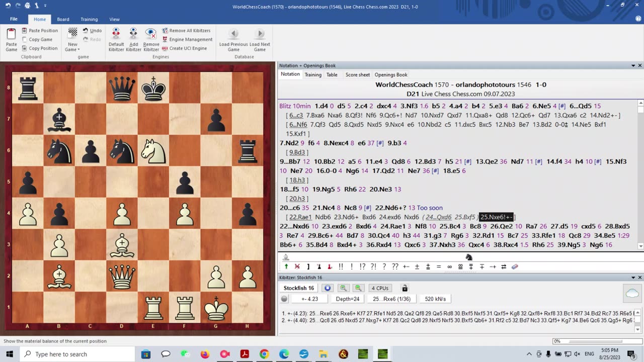Open the quick access toolbar customize dropdown
This screenshot has width=644, height=362.
click(45, 6)
